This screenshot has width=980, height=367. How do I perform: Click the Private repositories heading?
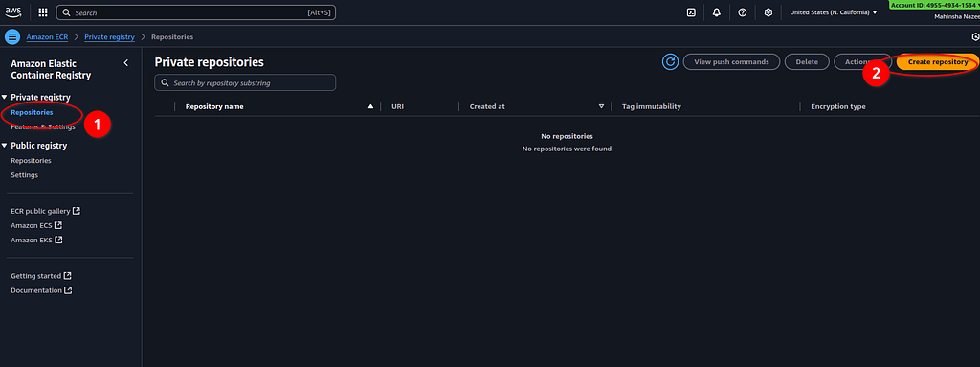(209, 62)
